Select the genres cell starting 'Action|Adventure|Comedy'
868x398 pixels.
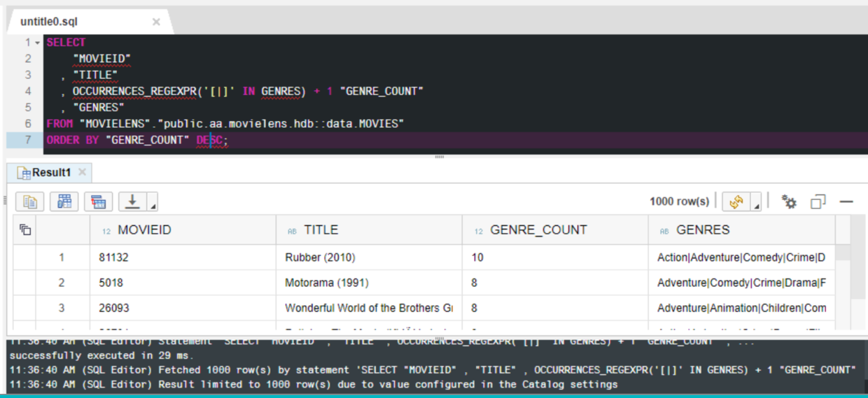click(741, 257)
